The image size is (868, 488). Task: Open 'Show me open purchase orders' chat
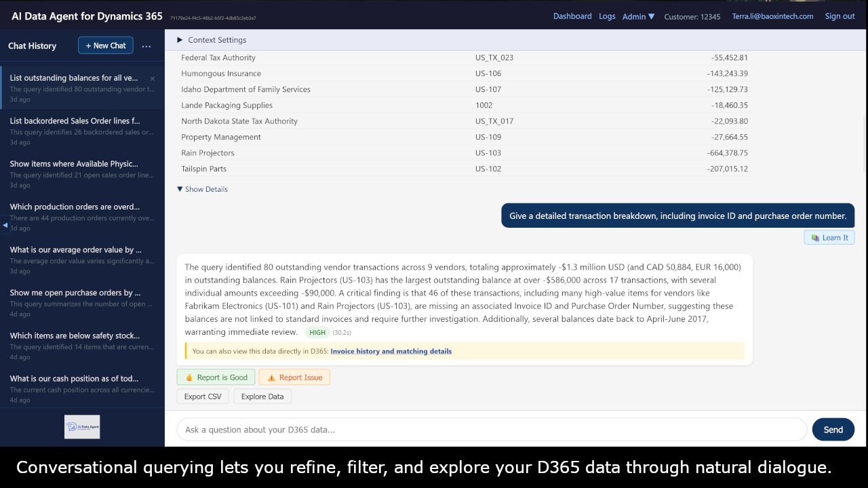click(x=82, y=303)
